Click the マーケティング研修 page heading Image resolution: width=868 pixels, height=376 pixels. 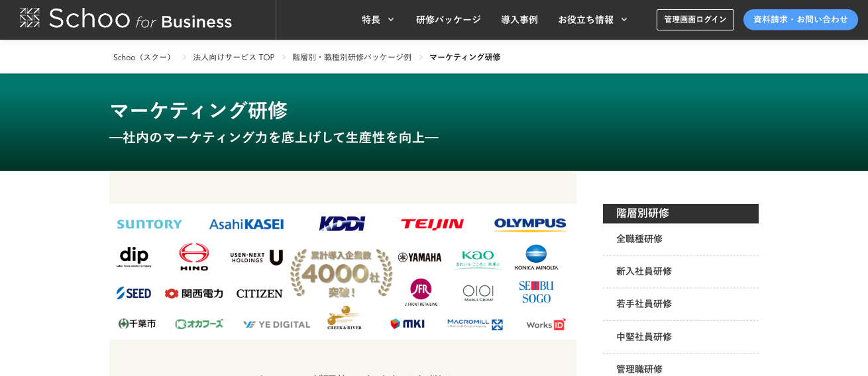[199, 110]
